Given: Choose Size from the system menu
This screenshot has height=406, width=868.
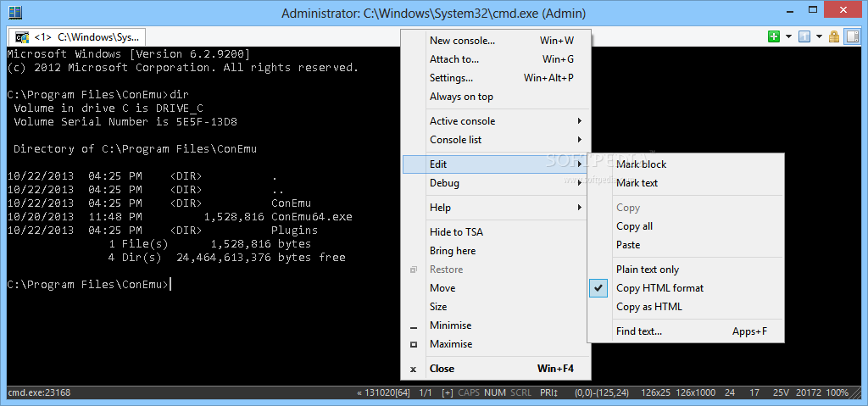Looking at the screenshot, I should click(x=495, y=307).
